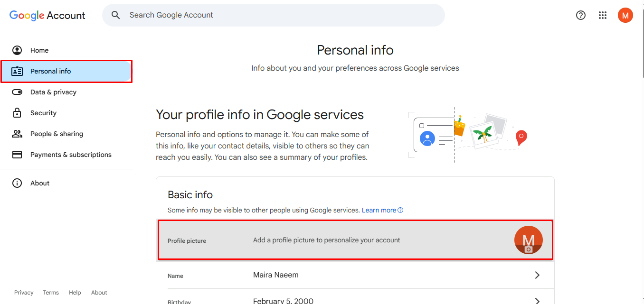Screen dimensions: 644x304
Task: Open the Terms footer link
Action: click(51, 292)
